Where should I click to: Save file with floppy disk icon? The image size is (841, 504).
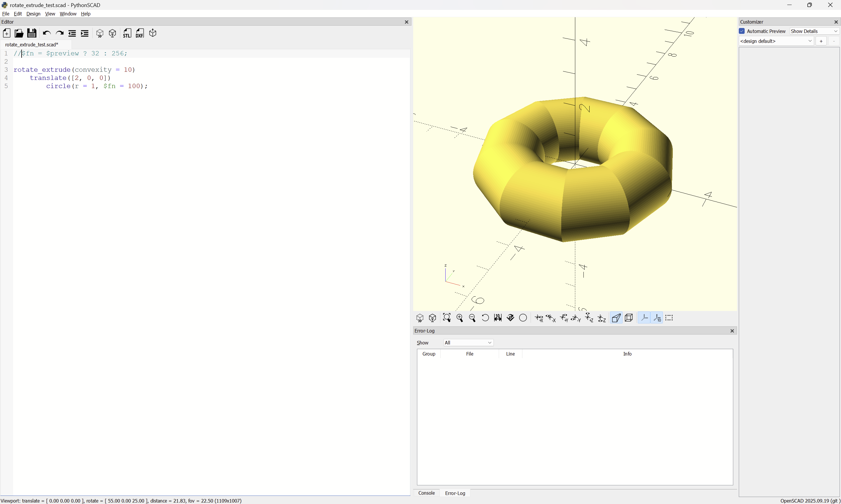[x=32, y=33]
